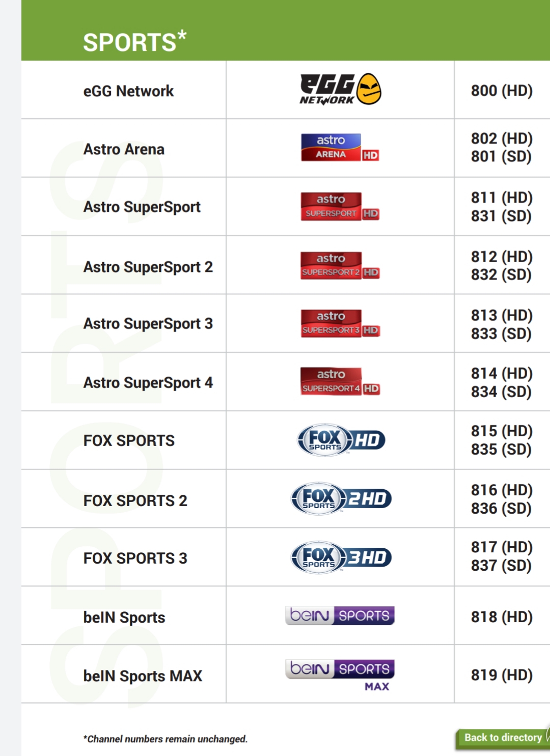Click the Astro SuperSport 2 HD logo
This screenshot has width=550, height=756.
click(340, 265)
